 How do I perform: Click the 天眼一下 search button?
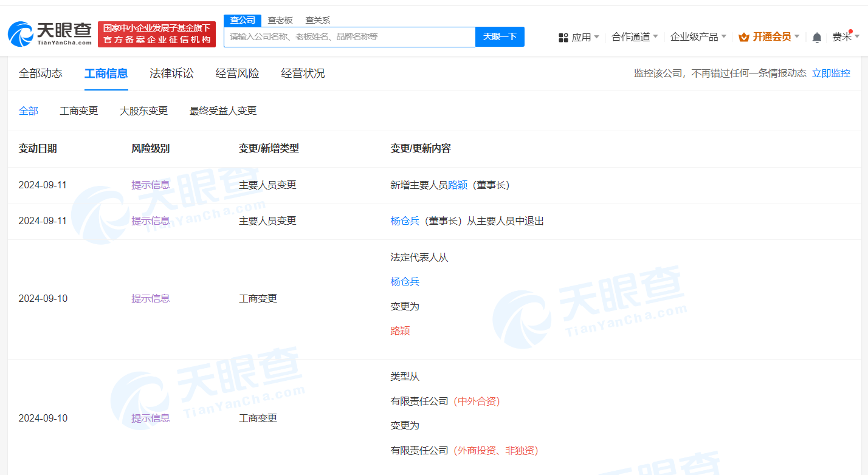click(x=500, y=36)
